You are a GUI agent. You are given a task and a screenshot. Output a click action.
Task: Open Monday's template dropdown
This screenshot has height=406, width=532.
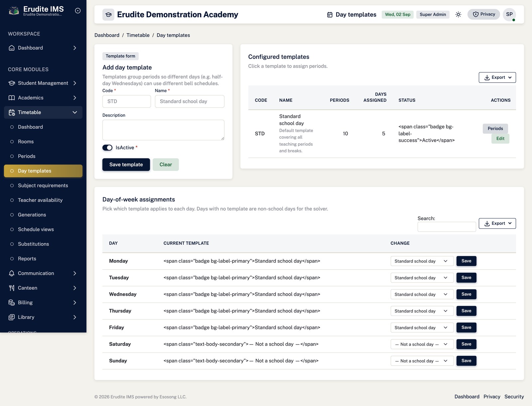[x=422, y=261]
